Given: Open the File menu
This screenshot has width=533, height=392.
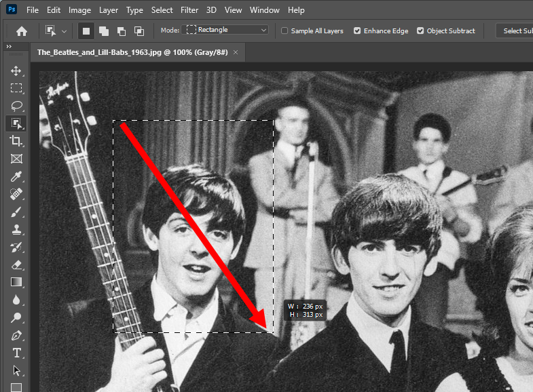Looking at the screenshot, I should (33, 10).
